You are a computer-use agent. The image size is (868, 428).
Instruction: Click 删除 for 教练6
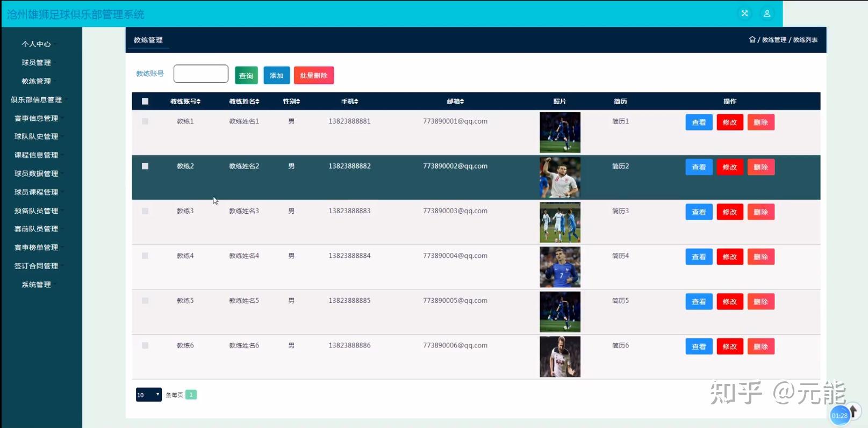pyautogui.click(x=761, y=346)
